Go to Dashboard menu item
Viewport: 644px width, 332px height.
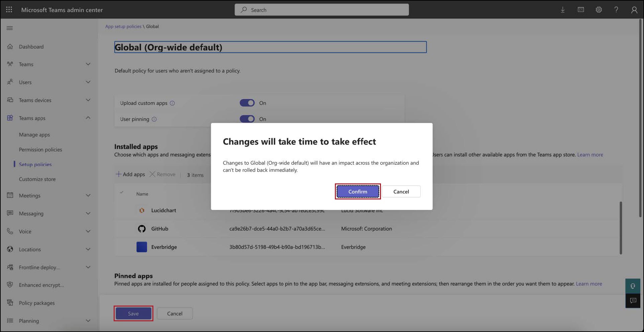[31, 47]
